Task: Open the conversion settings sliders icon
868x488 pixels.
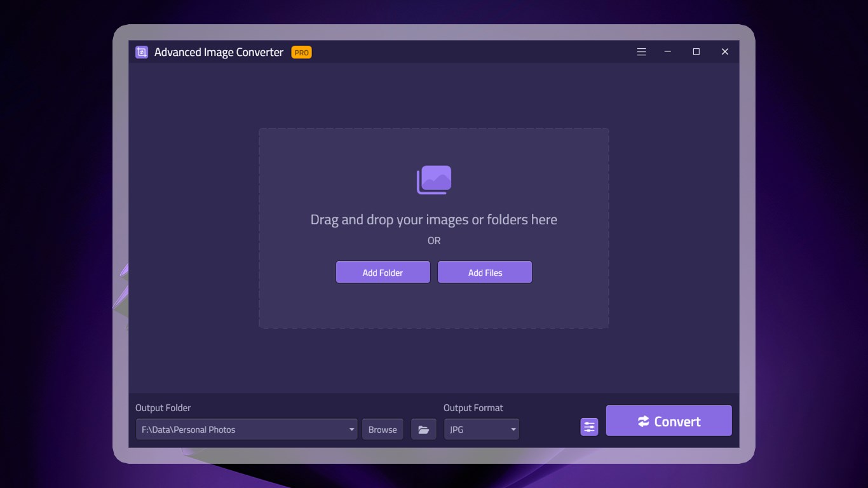Action: (x=590, y=427)
